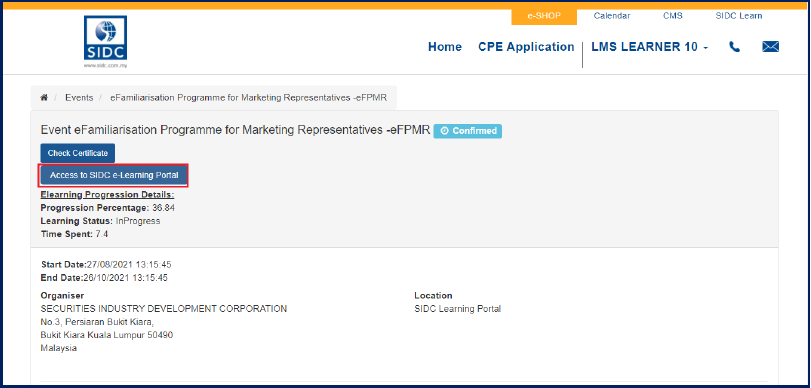811x388 pixels.
Task: Click Learning Status InProgress text
Action: click(100, 221)
